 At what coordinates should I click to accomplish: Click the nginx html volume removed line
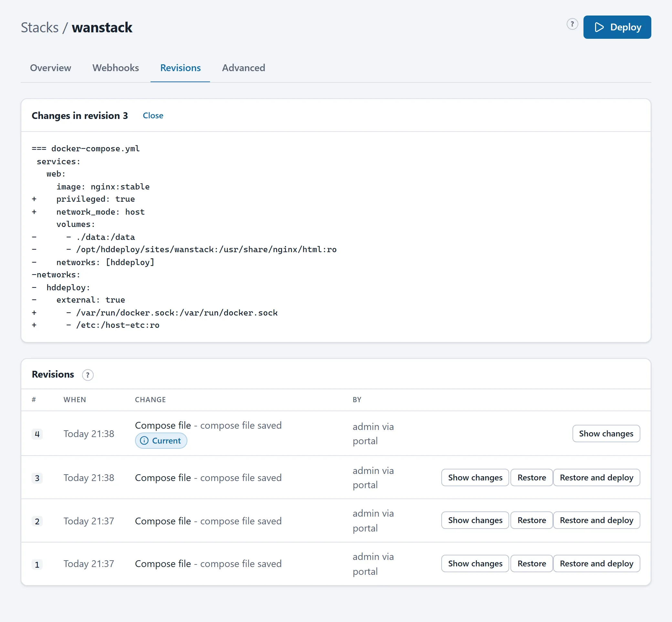[x=184, y=249]
